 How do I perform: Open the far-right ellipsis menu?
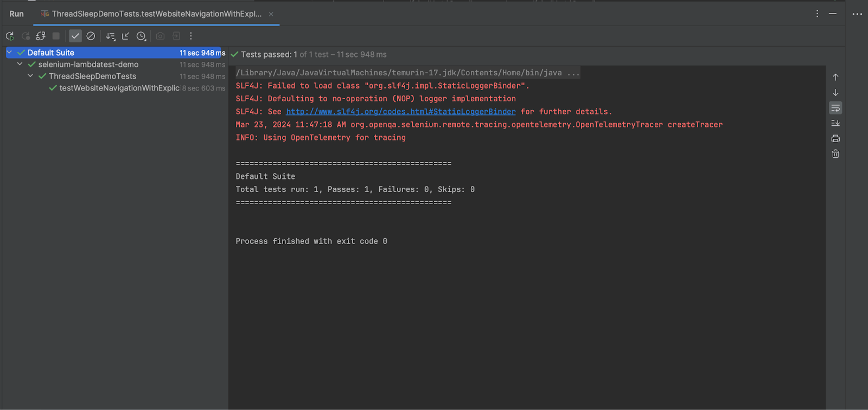[x=857, y=14]
